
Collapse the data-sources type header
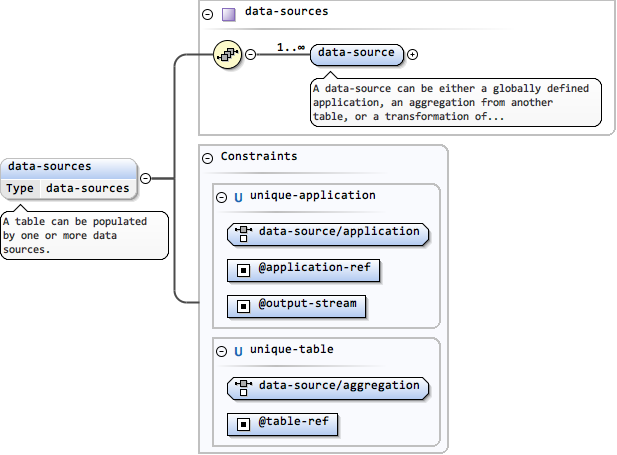207,14
